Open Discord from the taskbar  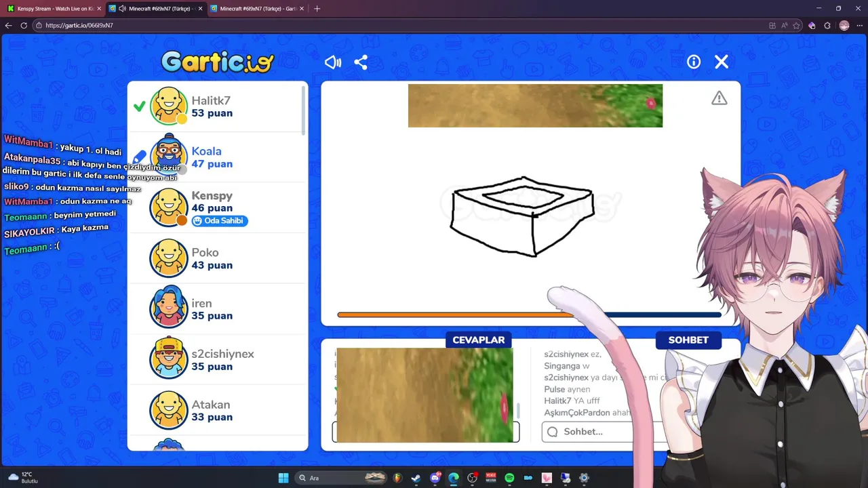pos(435,478)
